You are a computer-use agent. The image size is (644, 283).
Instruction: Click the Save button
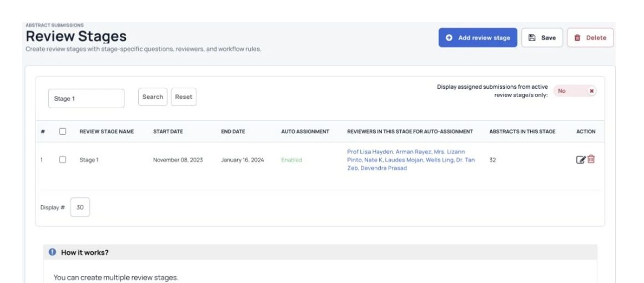coord(542,38)
